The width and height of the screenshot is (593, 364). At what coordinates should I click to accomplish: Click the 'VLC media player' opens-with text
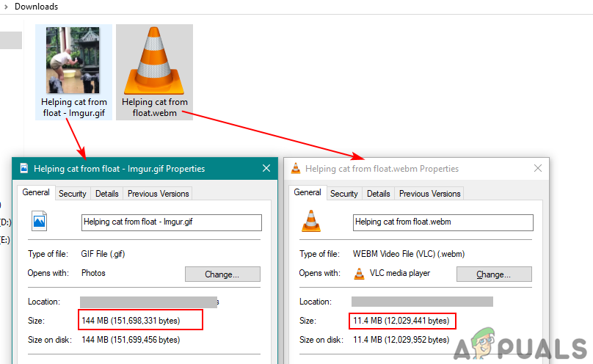click(x=400, y=273)
